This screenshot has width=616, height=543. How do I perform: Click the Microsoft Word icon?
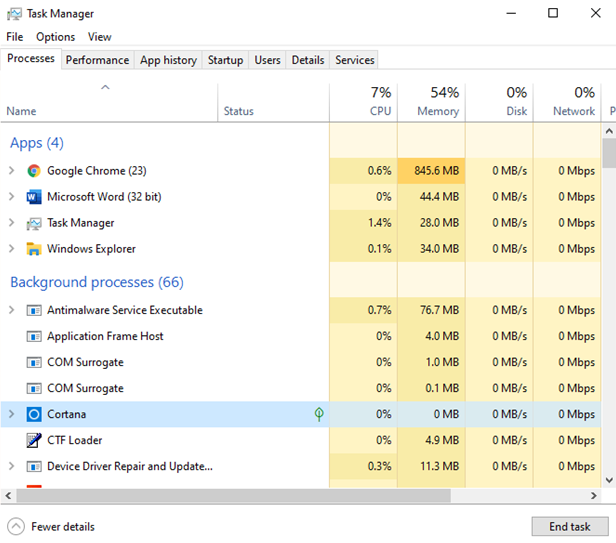tap(34, 197)
